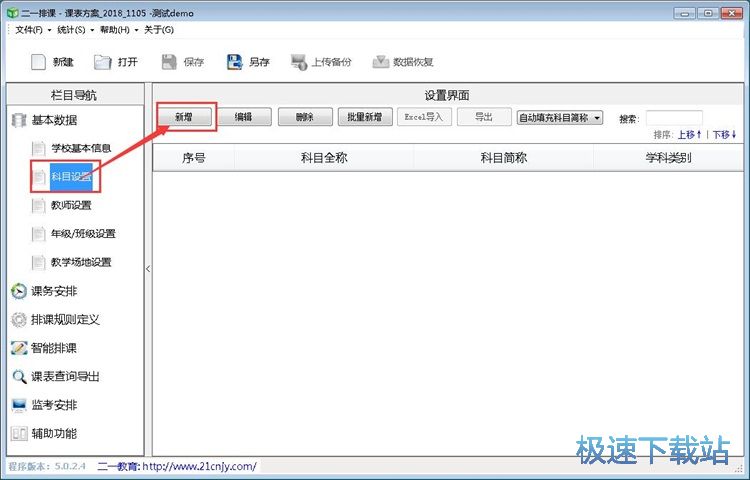Open the 自动填充科目简称 dropdown
Image resolution: width=750 pixels, height=480 pixels.
(560, 118)
